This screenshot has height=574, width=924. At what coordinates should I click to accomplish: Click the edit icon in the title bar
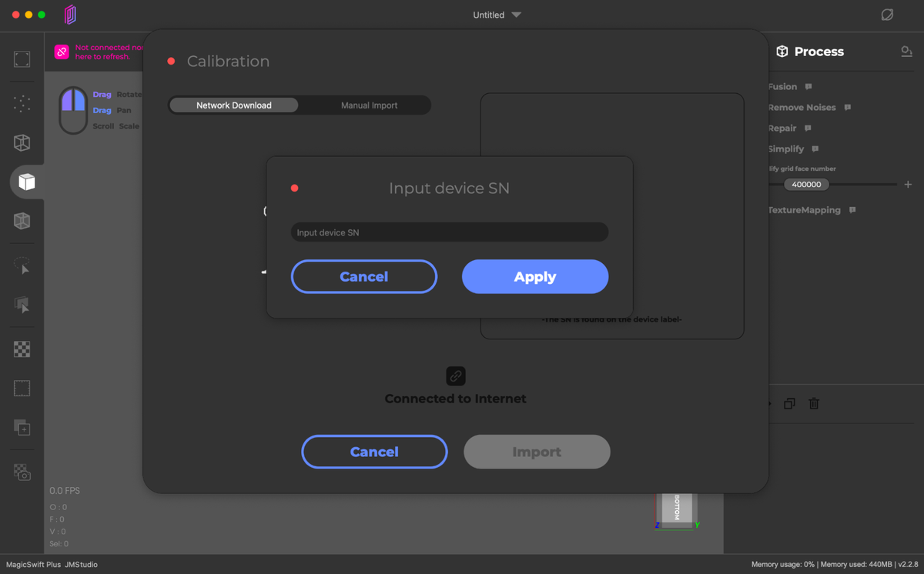coord(887,15)
